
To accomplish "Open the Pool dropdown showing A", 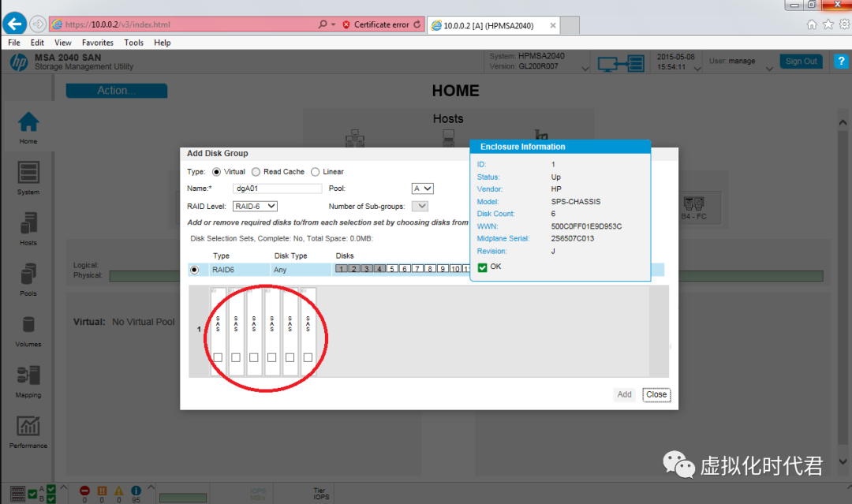I will tap(422, 189).
